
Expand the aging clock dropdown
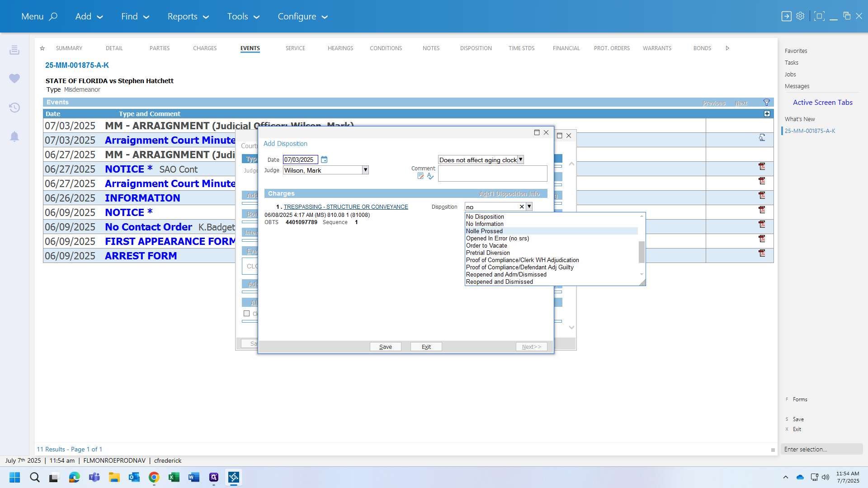(520, 160)
